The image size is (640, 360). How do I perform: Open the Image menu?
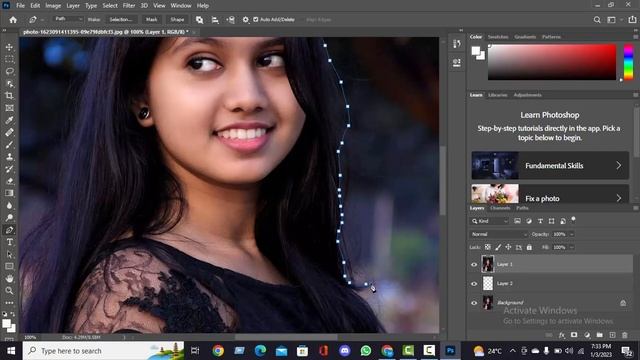[53, 6]
